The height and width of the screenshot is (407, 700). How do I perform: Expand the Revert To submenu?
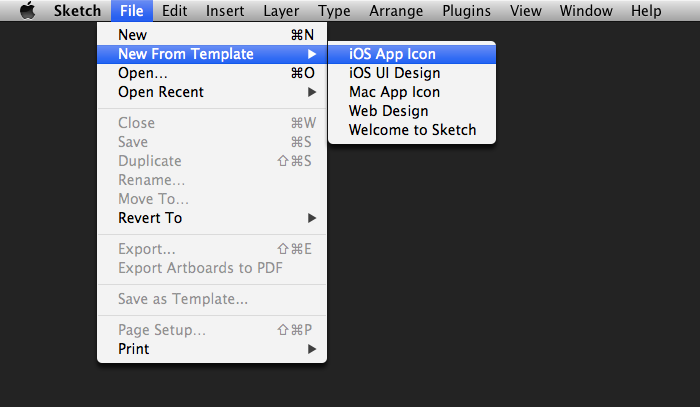[x=212, y=218]
